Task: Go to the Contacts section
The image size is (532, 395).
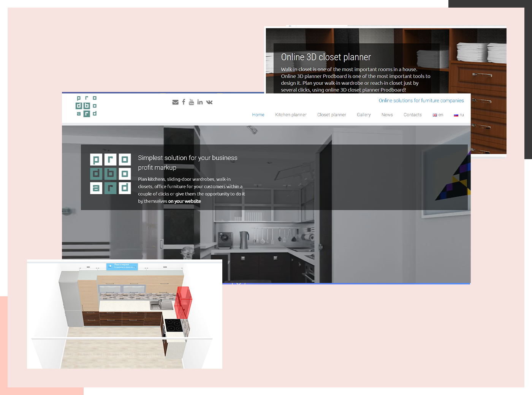Action: point(412,115)
